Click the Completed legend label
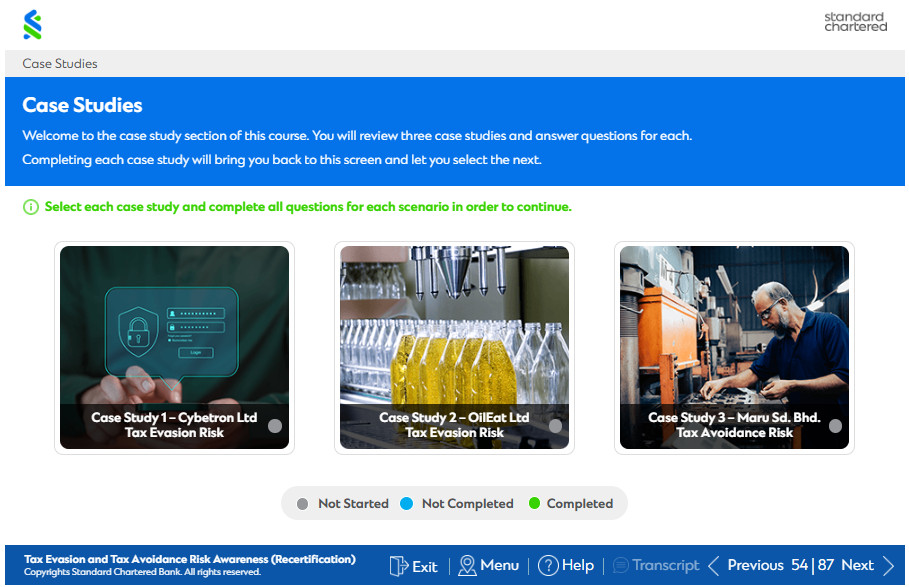This screenshot has height=587, width=909. tap(580, 504)
